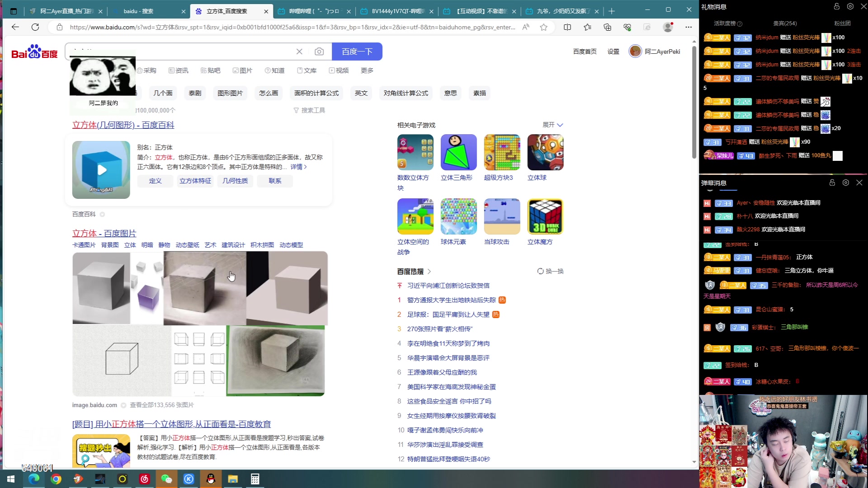Expand 详情 for the 立方体 summary
The height and width of the screenshot is (488, 868).
[x=298, y=167]
